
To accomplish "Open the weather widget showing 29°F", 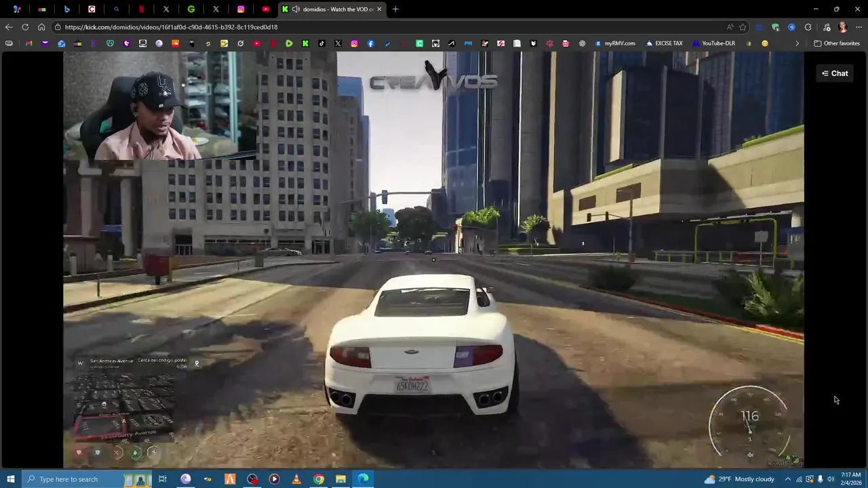I will (x=739, y=479).
